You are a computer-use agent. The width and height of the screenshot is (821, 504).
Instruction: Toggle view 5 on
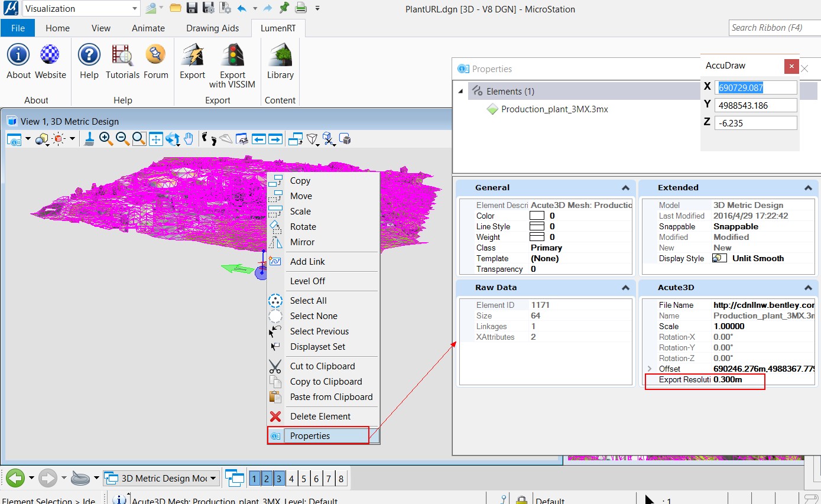pyautogui.click(x=304, y=479)
